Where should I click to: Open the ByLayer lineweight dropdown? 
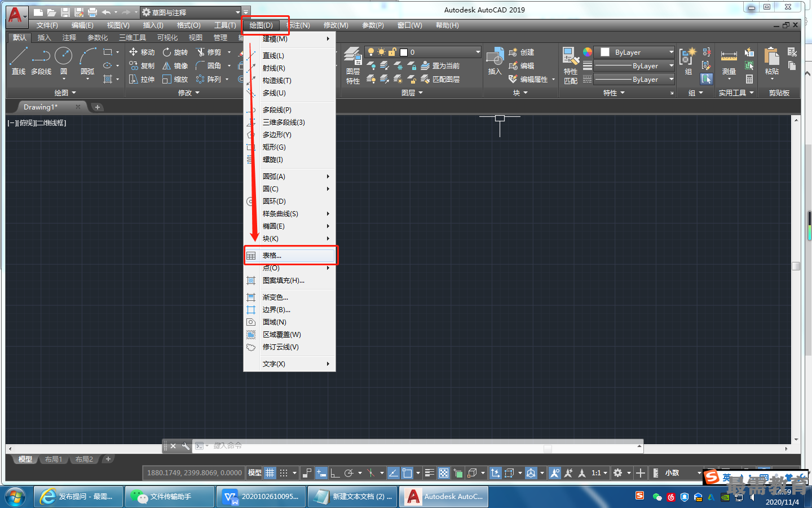click(x=635, y=65)
